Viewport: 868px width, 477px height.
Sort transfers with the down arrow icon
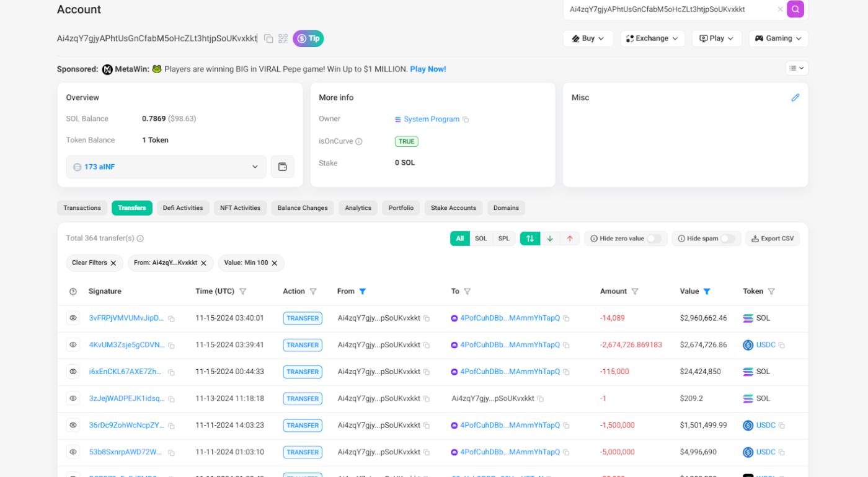551,238
